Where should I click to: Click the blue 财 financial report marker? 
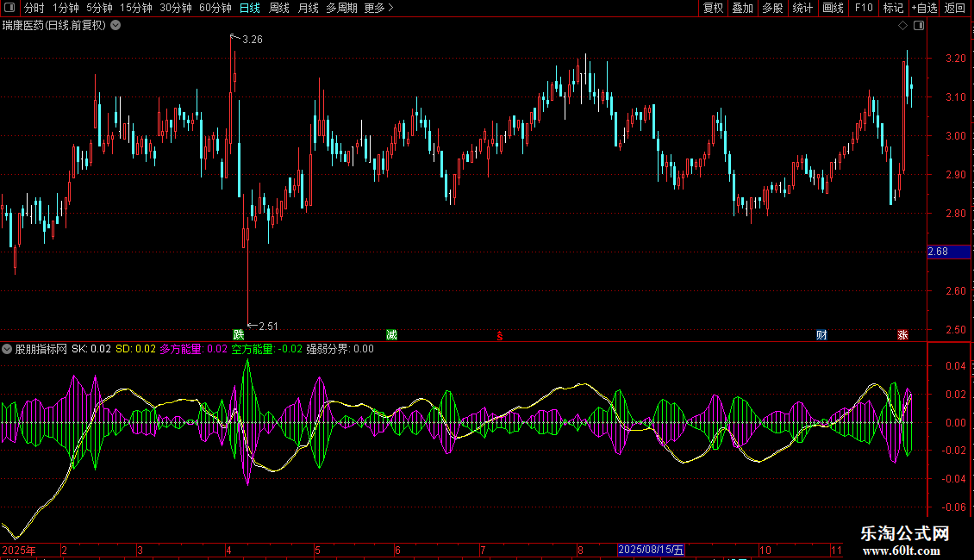pyautogui.click(x=822, y=334)
